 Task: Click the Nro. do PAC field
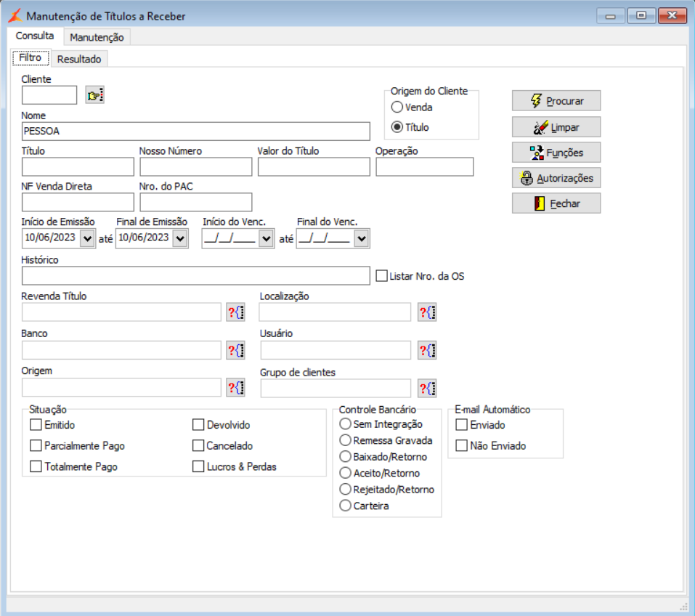click(196, 202)
